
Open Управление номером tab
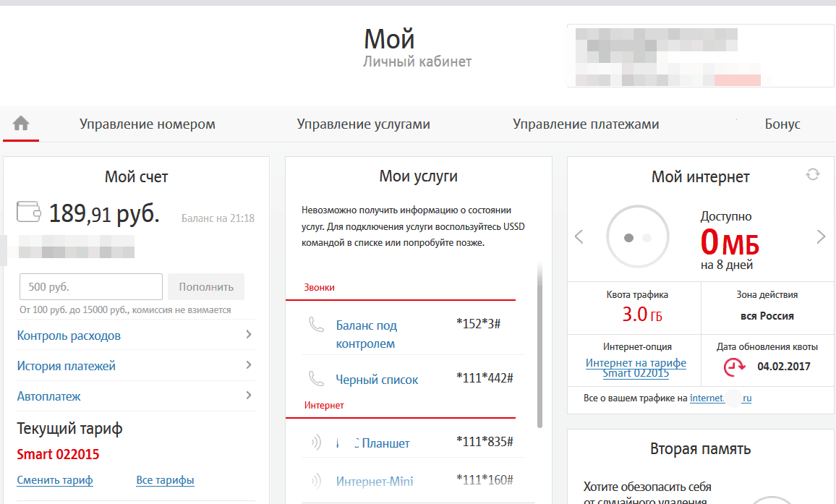click(x=148, y=124)
